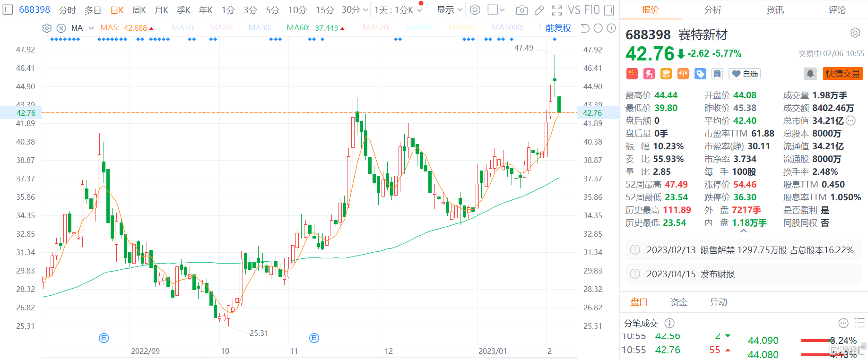Click the earnings E marker near November
The image size is (868, 359).
(314, 338)
